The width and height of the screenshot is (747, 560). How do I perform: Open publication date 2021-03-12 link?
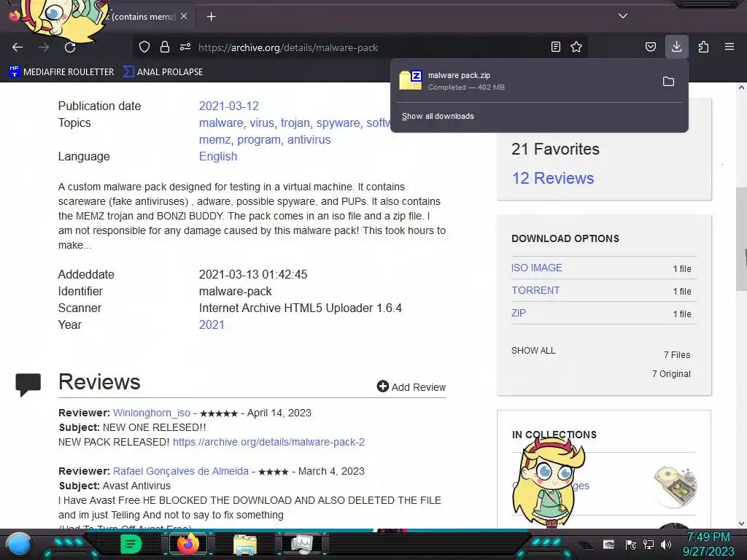click(228, 106)
